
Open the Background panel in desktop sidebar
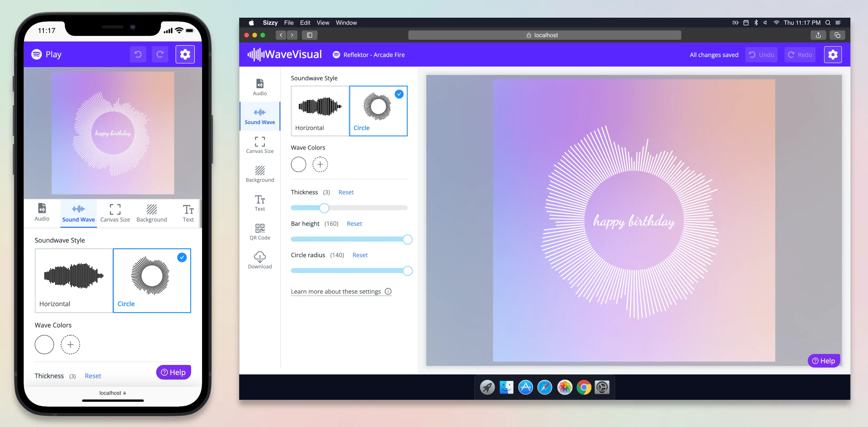(x=260, y=174)
